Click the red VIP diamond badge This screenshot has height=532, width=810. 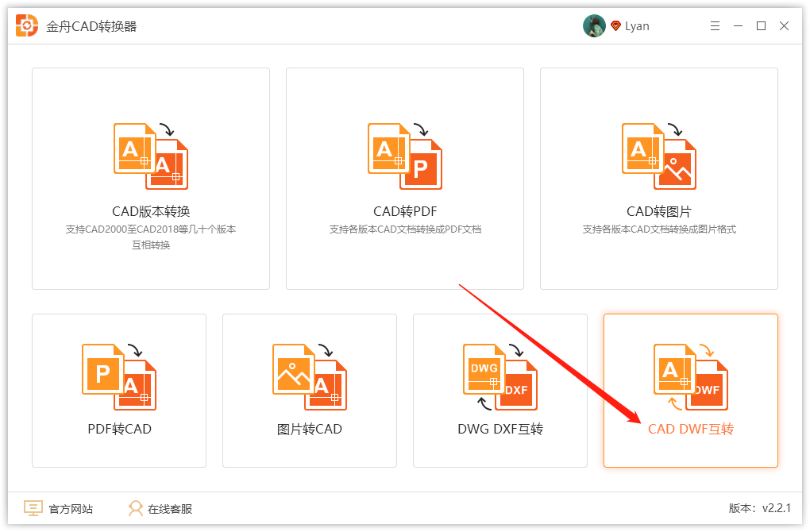point(615,26)
